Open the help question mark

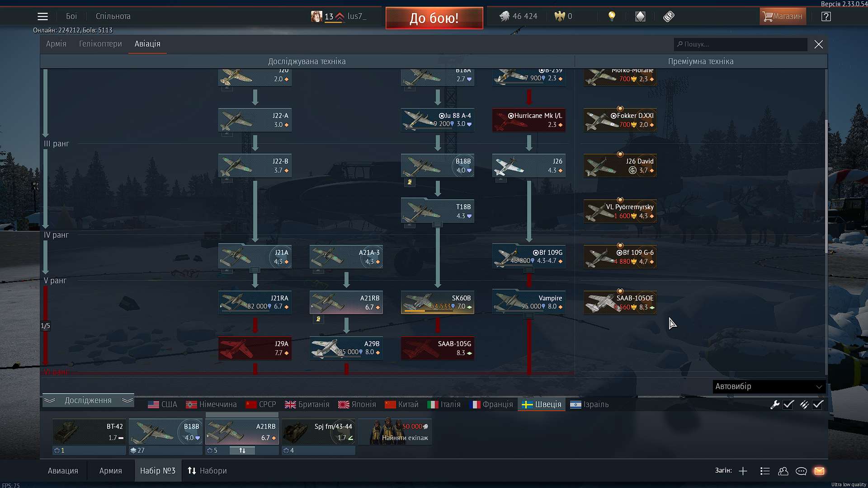pos(826,16)
